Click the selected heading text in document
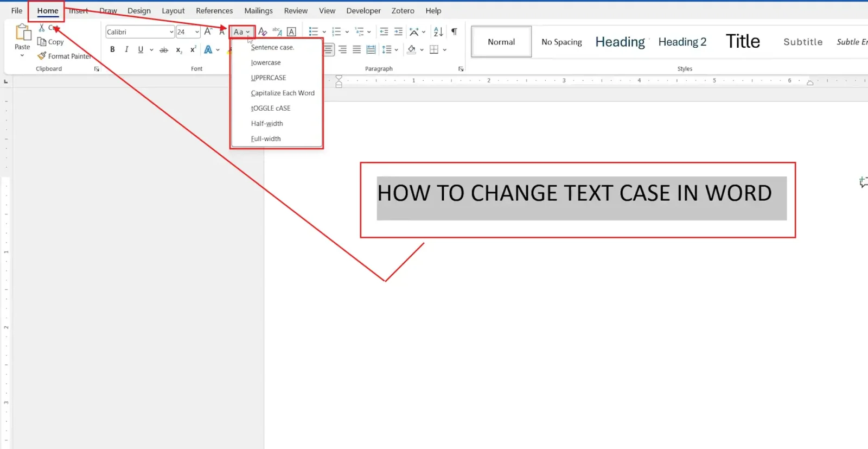Viewport: 868px width, 449px height. [x=575, y=193]
